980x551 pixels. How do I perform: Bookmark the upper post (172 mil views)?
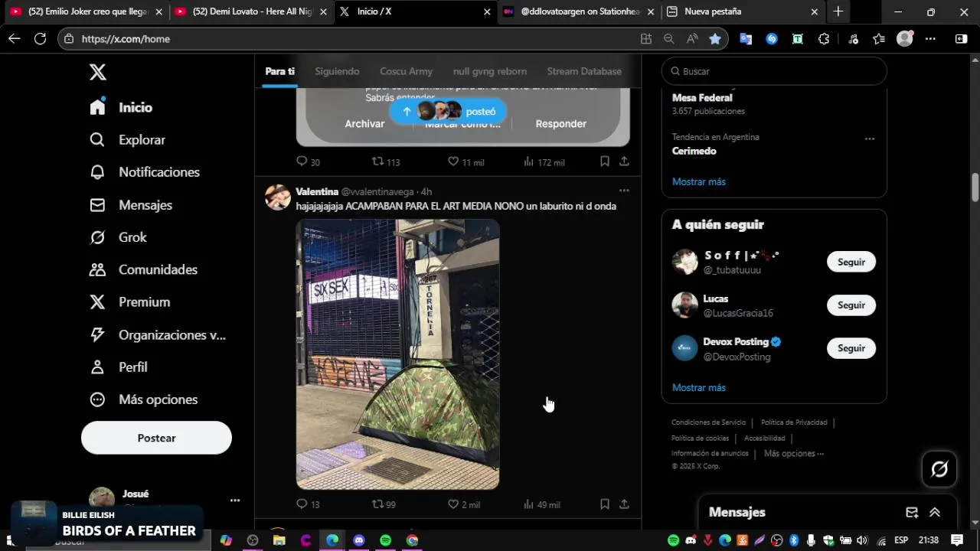pos(605,161)
